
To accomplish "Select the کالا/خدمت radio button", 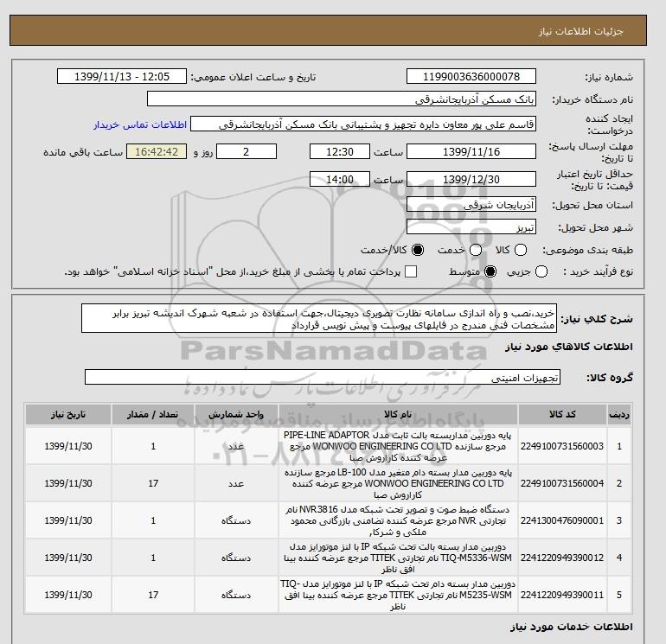I will (418, 250).
